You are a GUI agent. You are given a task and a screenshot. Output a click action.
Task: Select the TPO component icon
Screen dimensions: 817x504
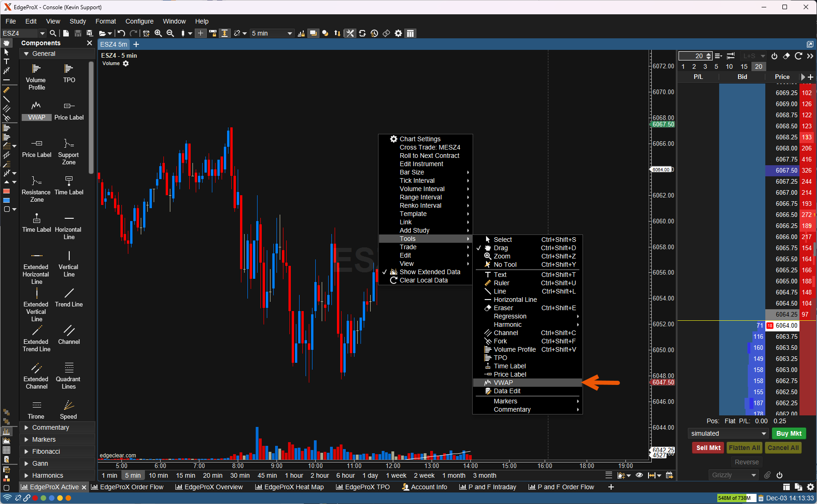pos(69,69)
